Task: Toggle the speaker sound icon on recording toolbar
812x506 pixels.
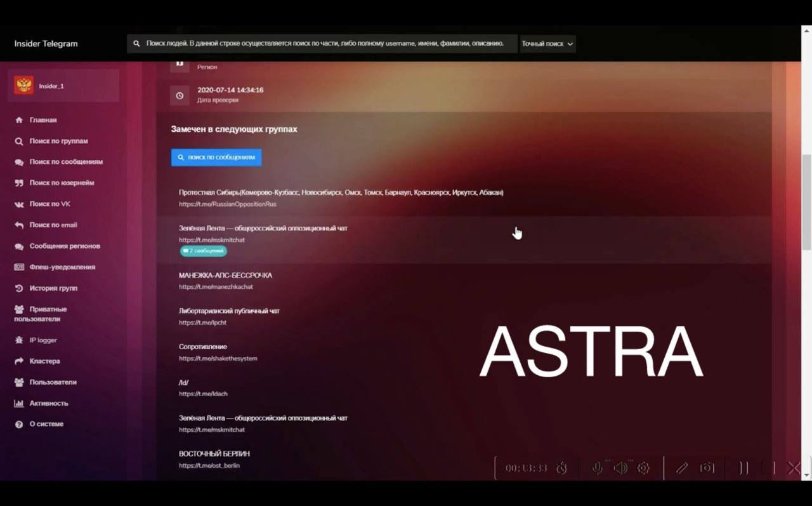Action: pos(620,468)
